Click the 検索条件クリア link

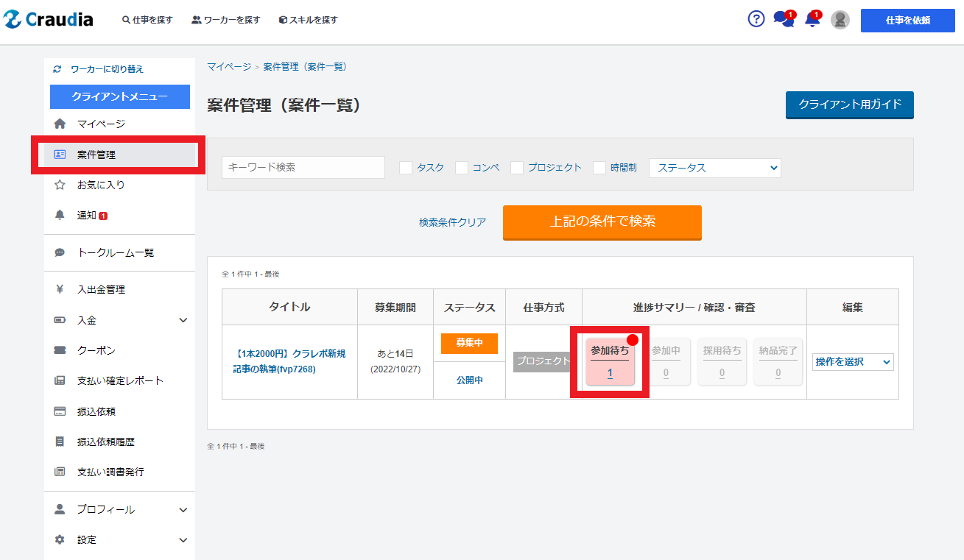(452, 222)
